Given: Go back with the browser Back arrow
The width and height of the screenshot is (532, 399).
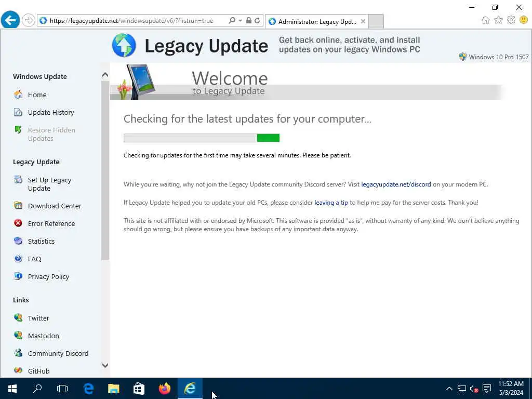Looking at the screenshot, I should 10,20.
